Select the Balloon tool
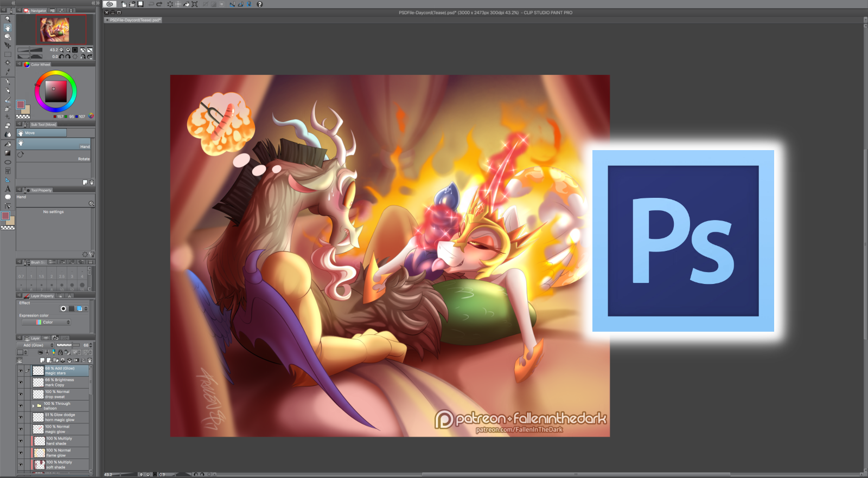868x478 pixels. 8,197
